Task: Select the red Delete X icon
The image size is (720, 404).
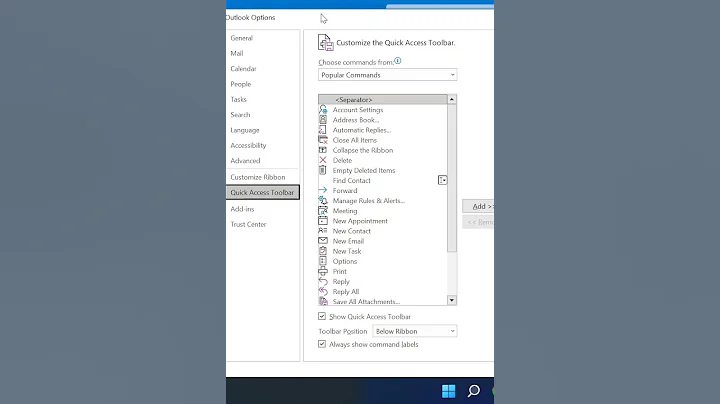Action: [323, 160]
